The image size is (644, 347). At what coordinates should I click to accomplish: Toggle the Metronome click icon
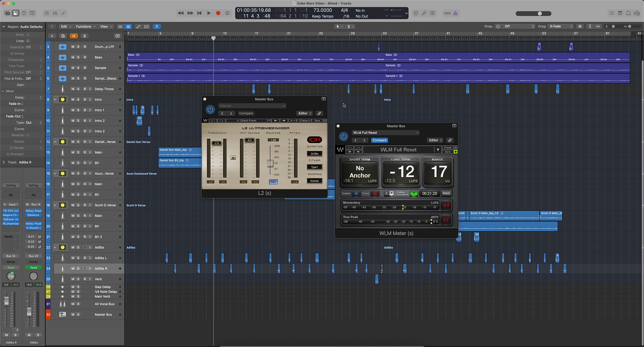click(x=455, y=13)
